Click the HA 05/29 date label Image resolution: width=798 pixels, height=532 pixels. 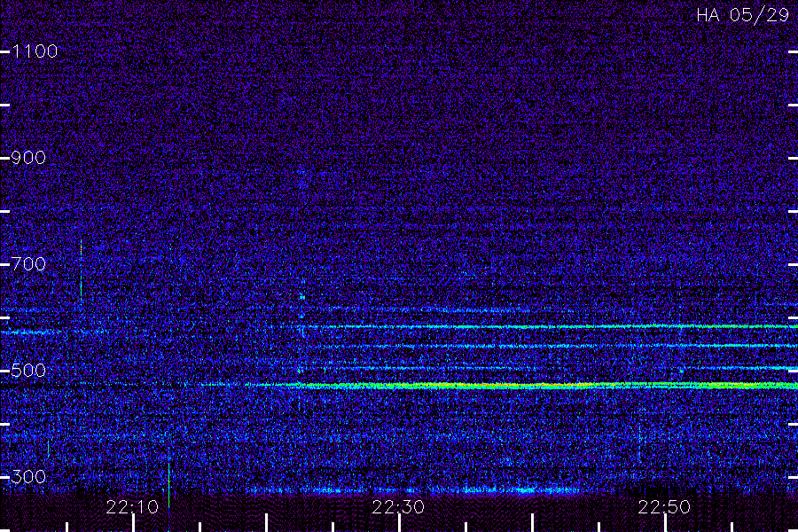[742, 15]
